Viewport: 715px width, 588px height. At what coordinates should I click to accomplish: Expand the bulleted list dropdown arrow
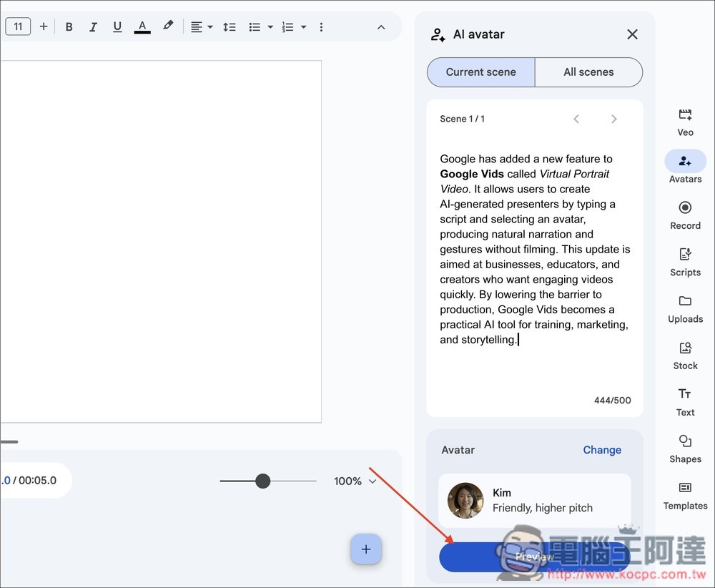(270, 27)
